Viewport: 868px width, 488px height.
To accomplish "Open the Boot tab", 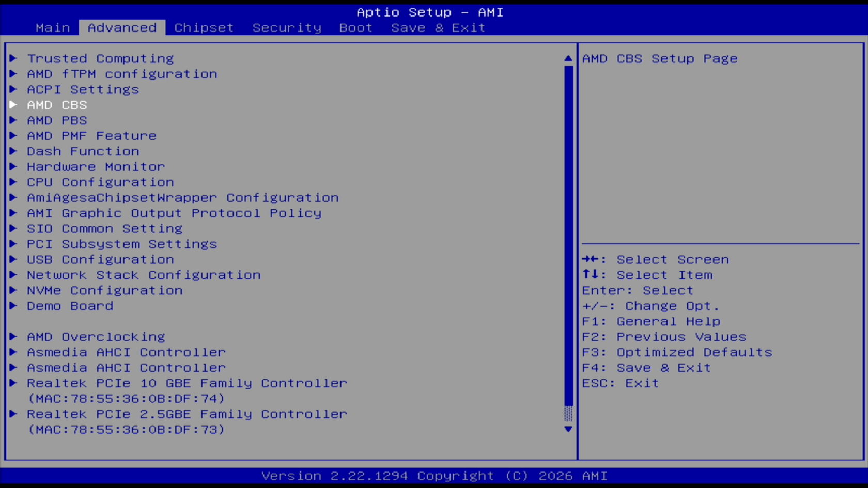I will (356, 28).
